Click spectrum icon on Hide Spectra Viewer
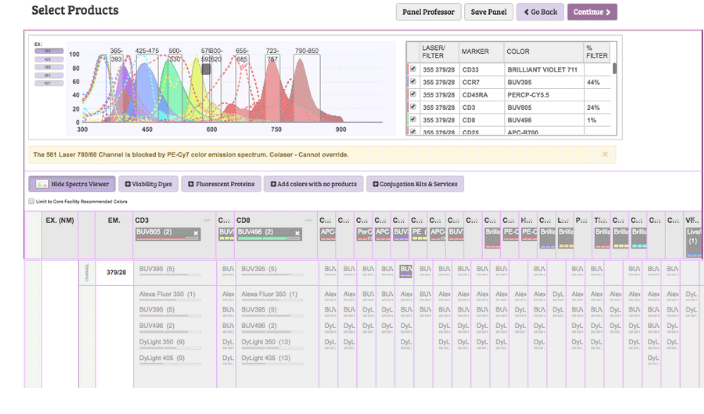704x414 pixels. tap(42, 184)
